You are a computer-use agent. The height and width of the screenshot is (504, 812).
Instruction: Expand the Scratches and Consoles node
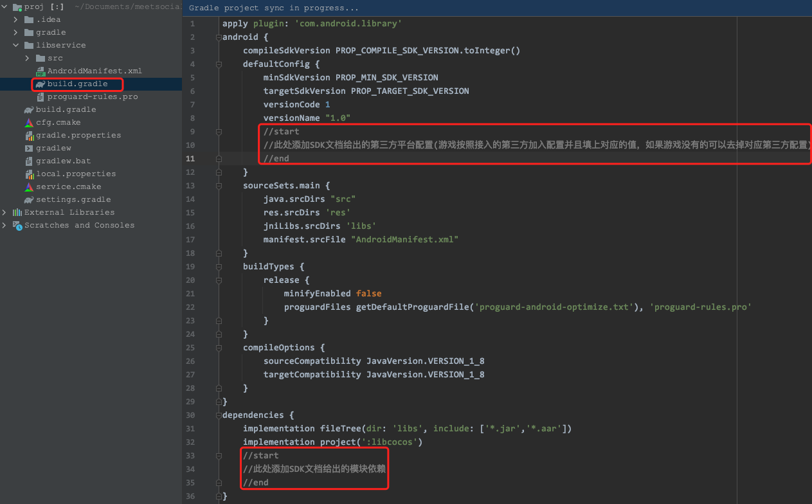click(5, 225)
